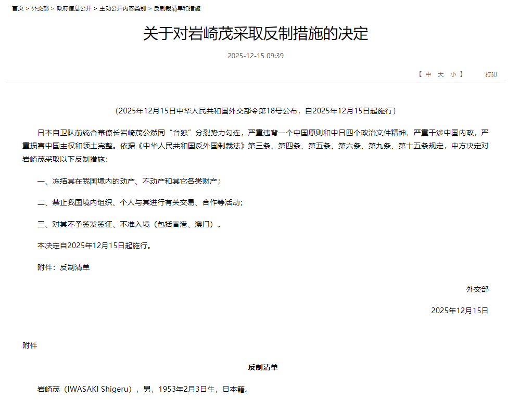Image resolution: width=532 pixels, height=412 pixels.
Task: Set font size to 大 (large)
Action: coord(441,74)
